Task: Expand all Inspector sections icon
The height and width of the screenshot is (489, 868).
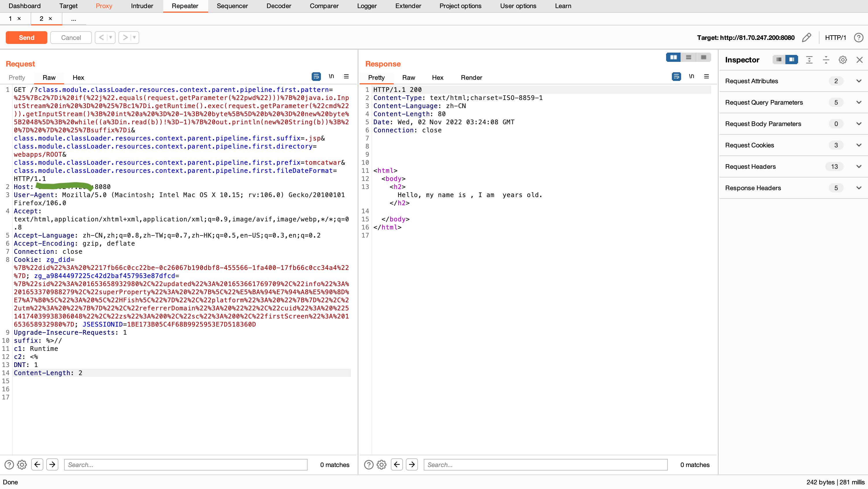Action: click(x=809, y=60)
